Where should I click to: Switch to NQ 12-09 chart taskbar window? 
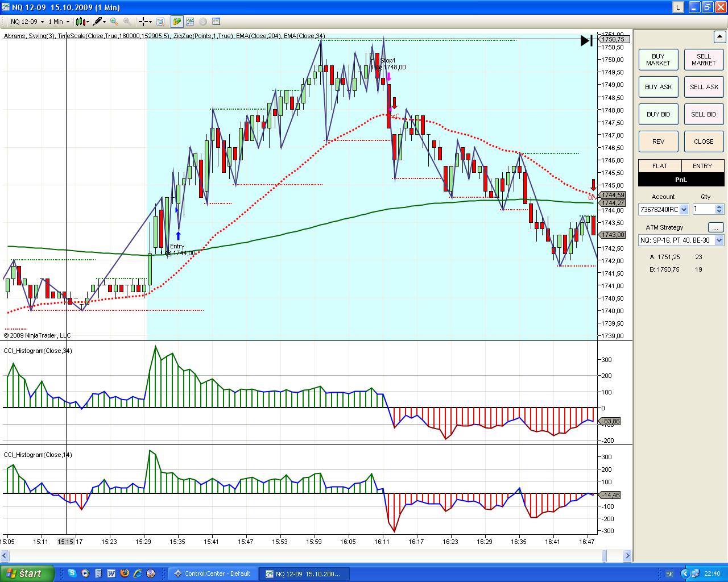tap(305, 573)
